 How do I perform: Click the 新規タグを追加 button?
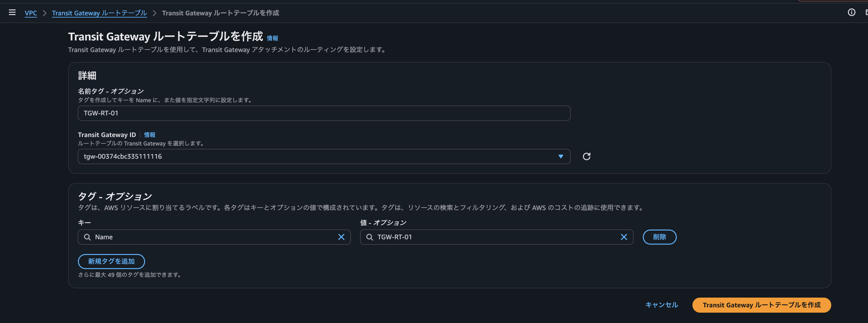point(111,262)
